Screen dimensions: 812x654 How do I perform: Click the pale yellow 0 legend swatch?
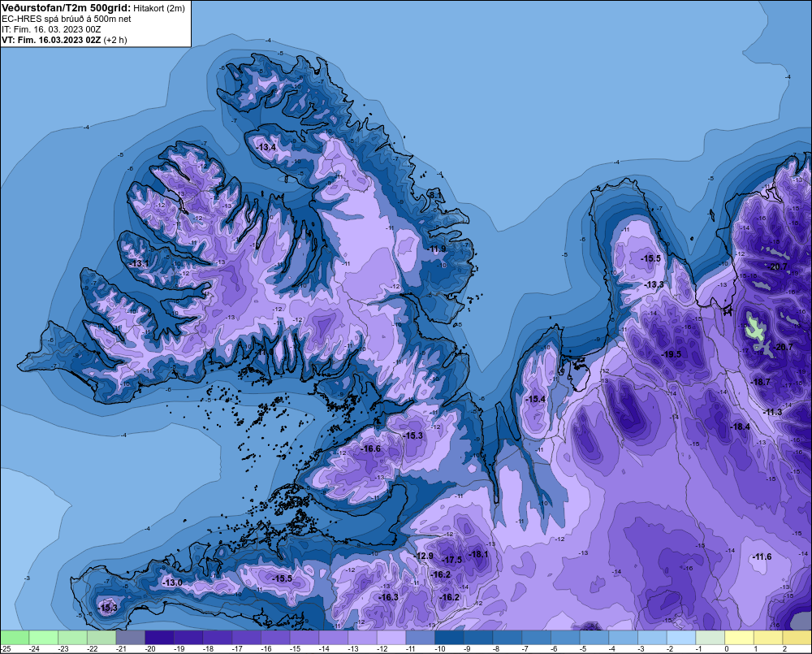pyautogui.click(x=739, y=637)
